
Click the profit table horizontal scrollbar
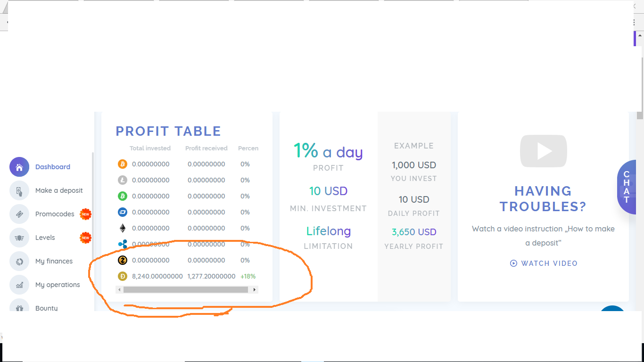click(x=185, y=289)
